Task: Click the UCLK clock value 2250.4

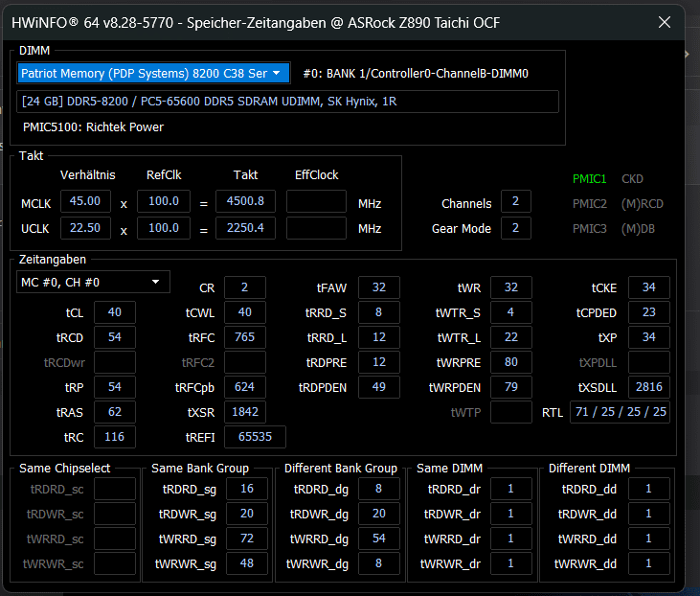Action: click(x=245, y=228)
